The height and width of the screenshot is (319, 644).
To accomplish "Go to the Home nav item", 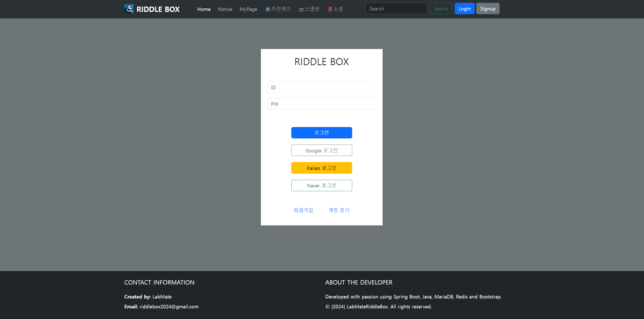I will [204, 9].
